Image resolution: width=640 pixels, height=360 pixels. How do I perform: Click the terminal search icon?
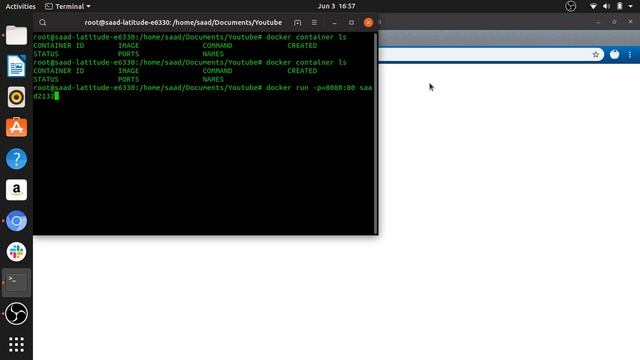pos(43,22)
